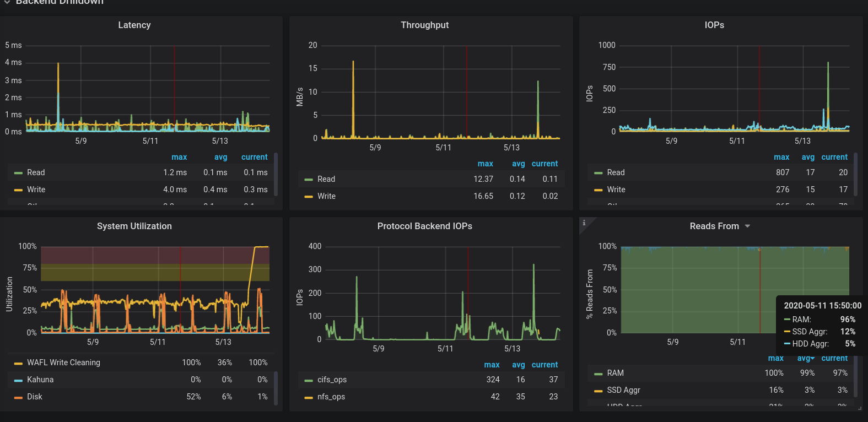Collapse the Backend Drilldown row chevron

[x=7, y=2]
